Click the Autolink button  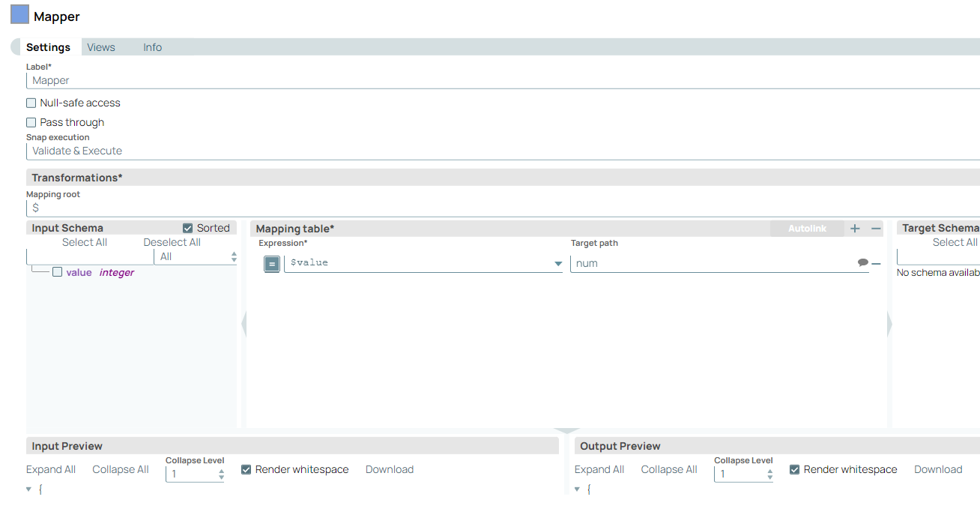click(x=807, y=229)
